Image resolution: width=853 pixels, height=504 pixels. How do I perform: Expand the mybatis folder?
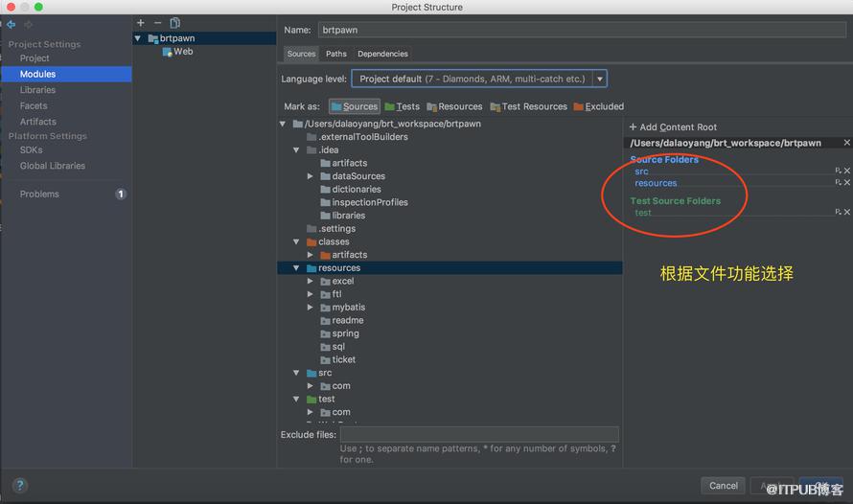coord(311,308)
